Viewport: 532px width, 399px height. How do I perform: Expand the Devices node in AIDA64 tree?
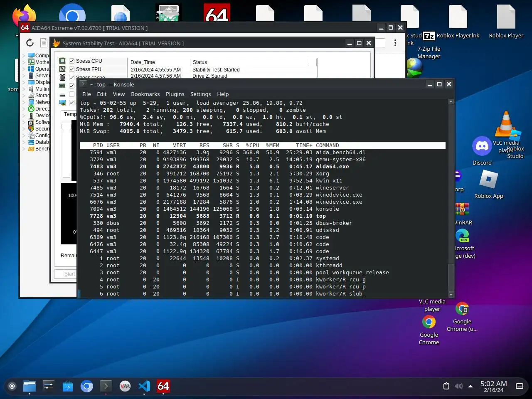[x=24, y=115]
